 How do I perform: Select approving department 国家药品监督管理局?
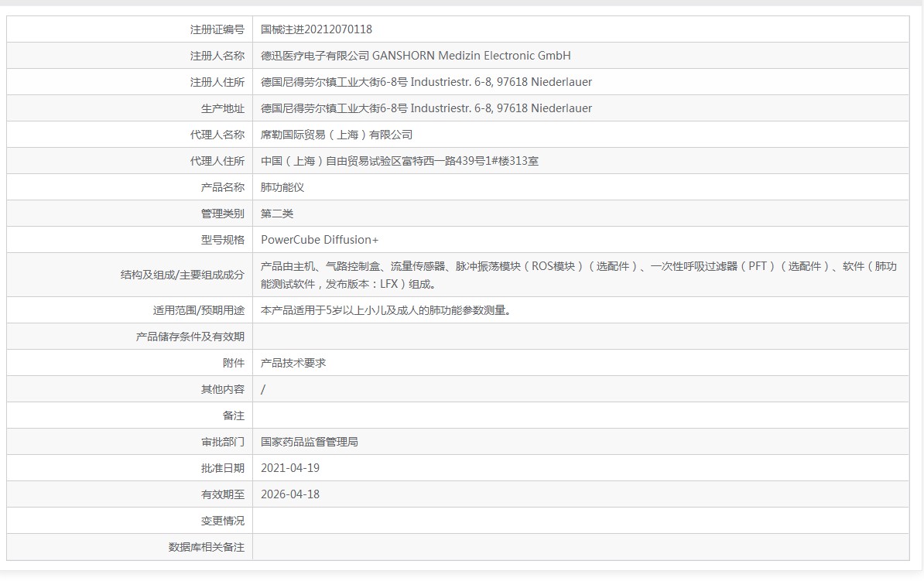click(310, 442)
